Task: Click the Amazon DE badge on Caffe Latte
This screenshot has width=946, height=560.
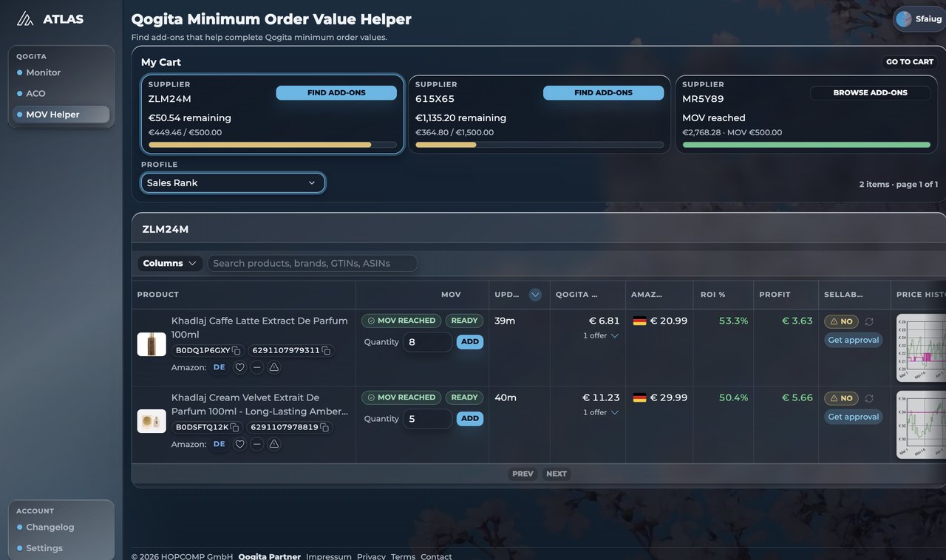Action: (220, 367)
